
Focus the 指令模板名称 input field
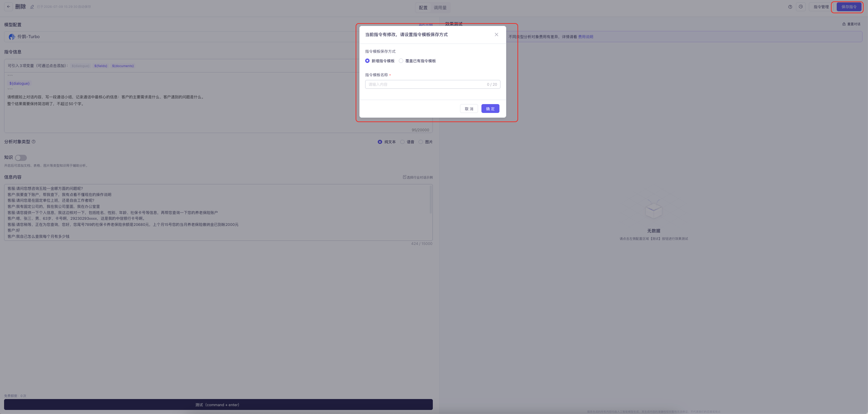coord(432,84)
